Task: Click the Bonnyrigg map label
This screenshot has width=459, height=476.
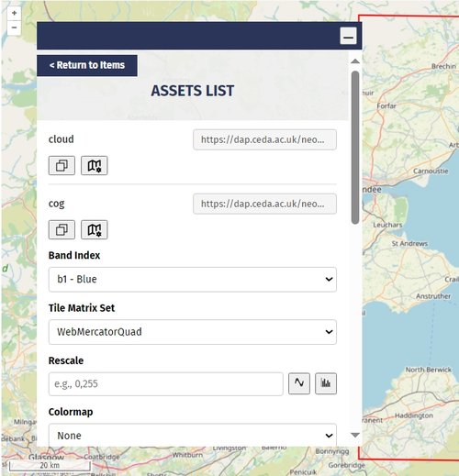Action: tap(332, 451)
